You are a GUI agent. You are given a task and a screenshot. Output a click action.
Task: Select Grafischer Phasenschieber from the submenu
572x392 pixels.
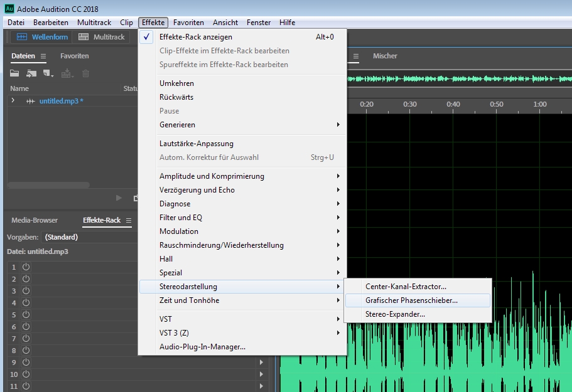tap(411, 300)
